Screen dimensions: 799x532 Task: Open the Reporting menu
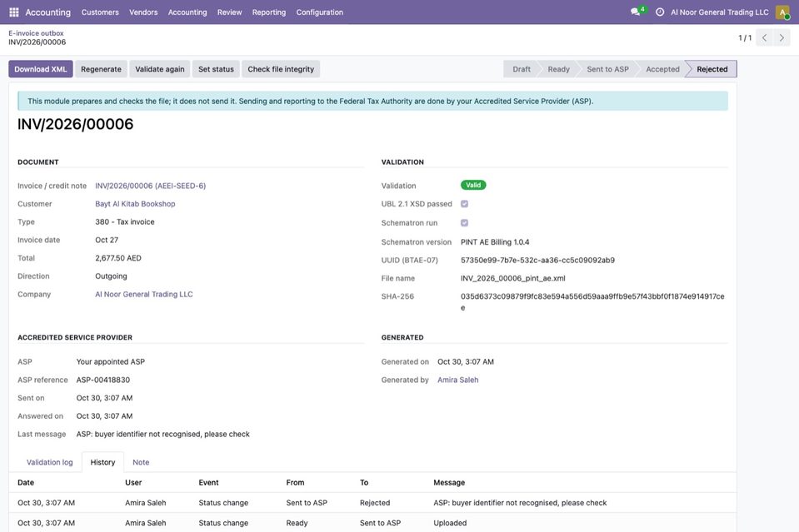pos(269,12)
